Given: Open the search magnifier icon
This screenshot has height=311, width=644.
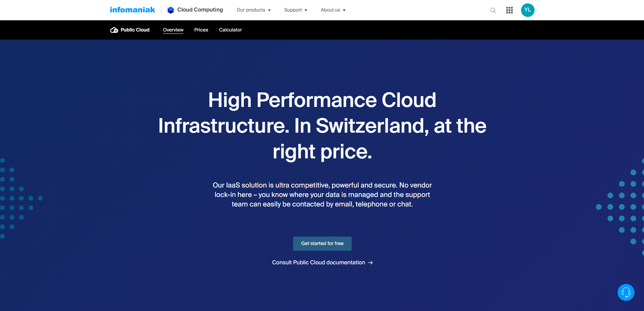Looking at the screenshot, I should click(493, 10).
